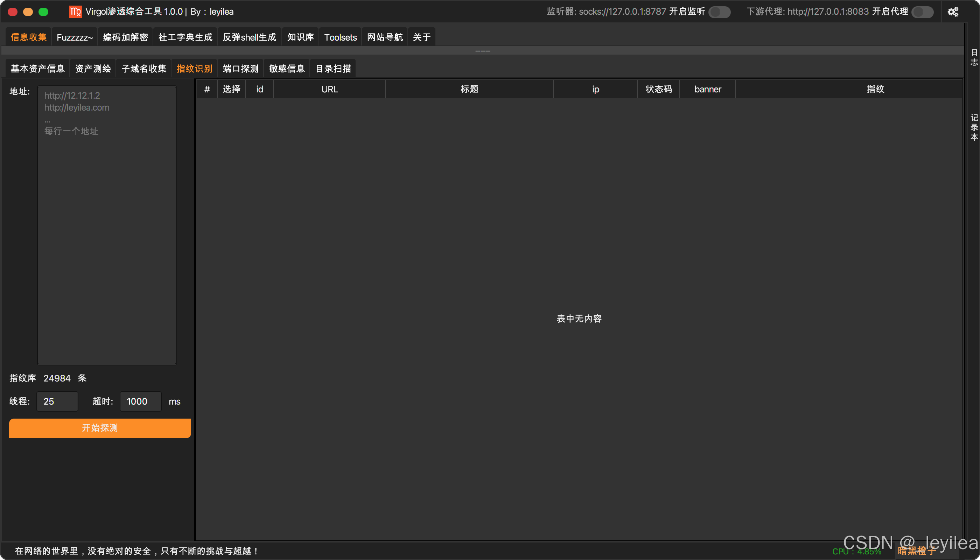Open the settings gears icon
This screenshot has height=560, width=980.
pyautogui.click(x=952, y=12)
